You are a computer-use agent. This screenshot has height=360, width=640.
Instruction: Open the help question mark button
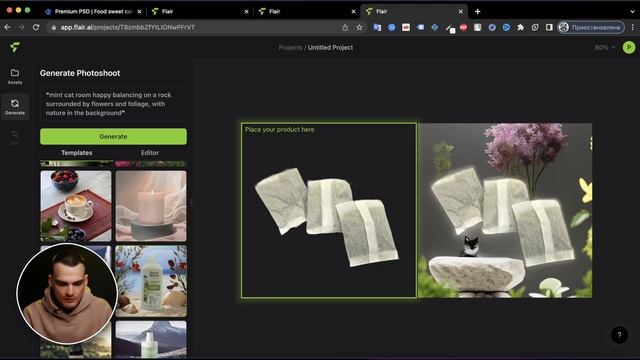tap(619, 335)
